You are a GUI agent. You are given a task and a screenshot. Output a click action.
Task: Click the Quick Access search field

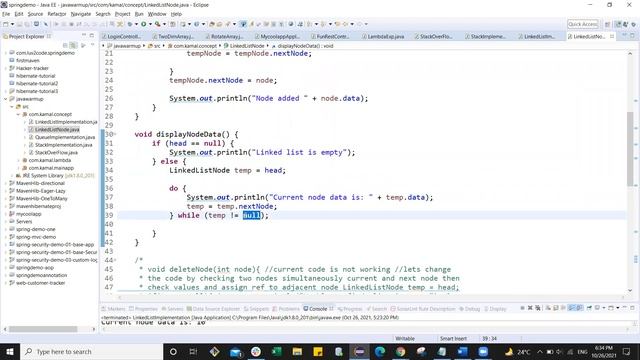click(x=582, y=24)
